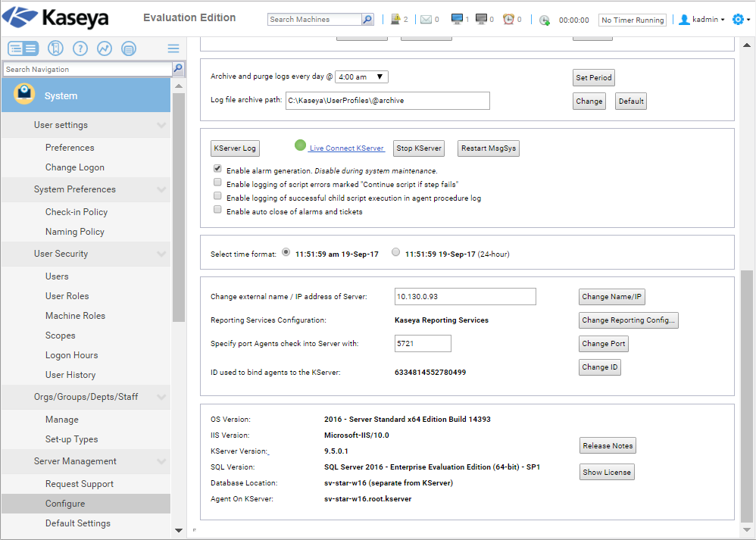This screenshot has height=540, width=756.
Task: Click the System module icon
Action: point(24,94)
